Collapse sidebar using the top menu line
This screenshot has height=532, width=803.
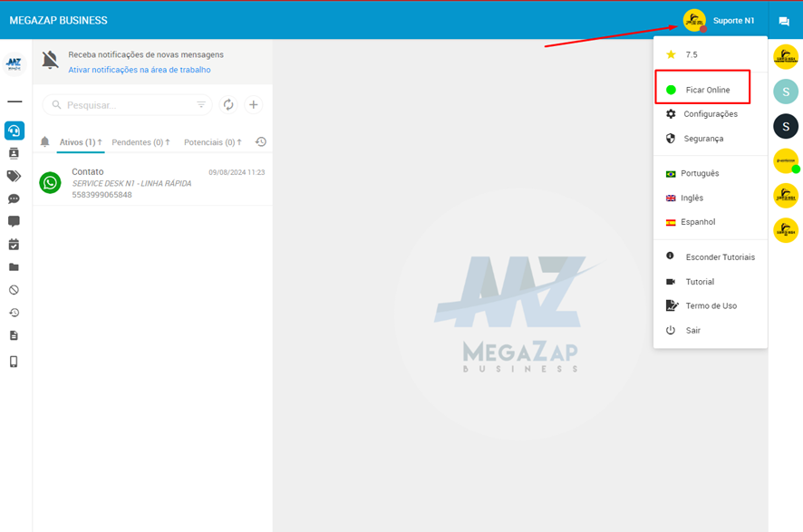tap(14, 102)
